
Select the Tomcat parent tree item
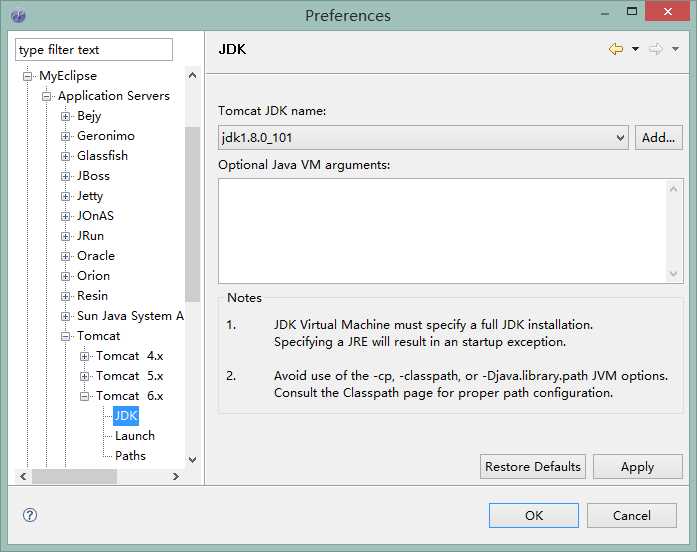98,336
